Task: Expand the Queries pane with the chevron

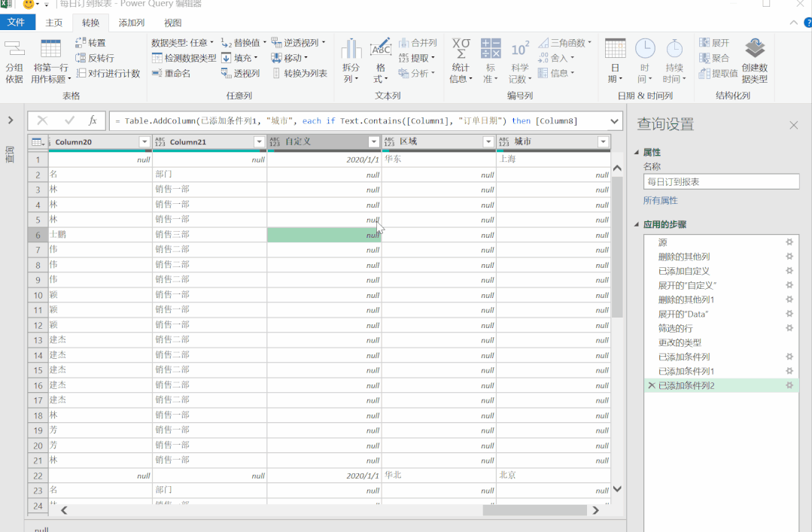Action: pyautogui.click(x=11, y=120)
